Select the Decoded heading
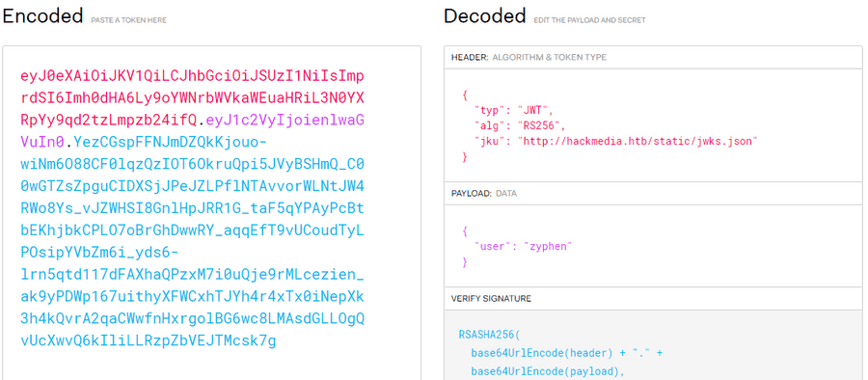 485,16
